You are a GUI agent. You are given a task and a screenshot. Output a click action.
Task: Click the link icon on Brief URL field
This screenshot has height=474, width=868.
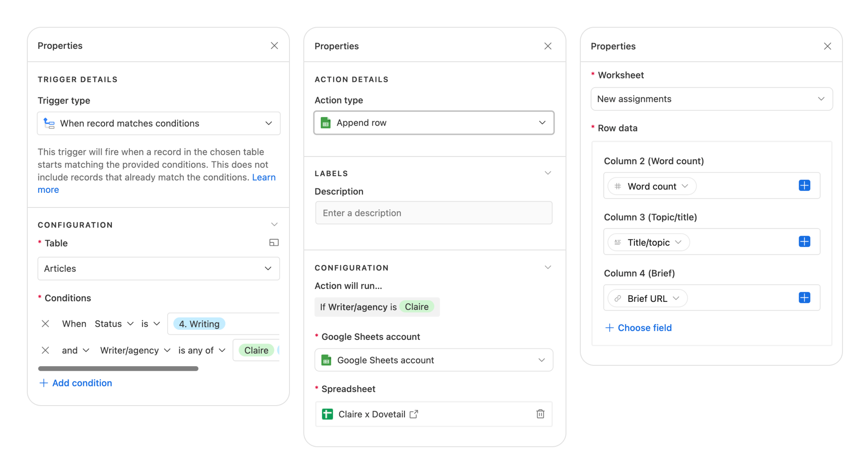click(x=618, y=298)
